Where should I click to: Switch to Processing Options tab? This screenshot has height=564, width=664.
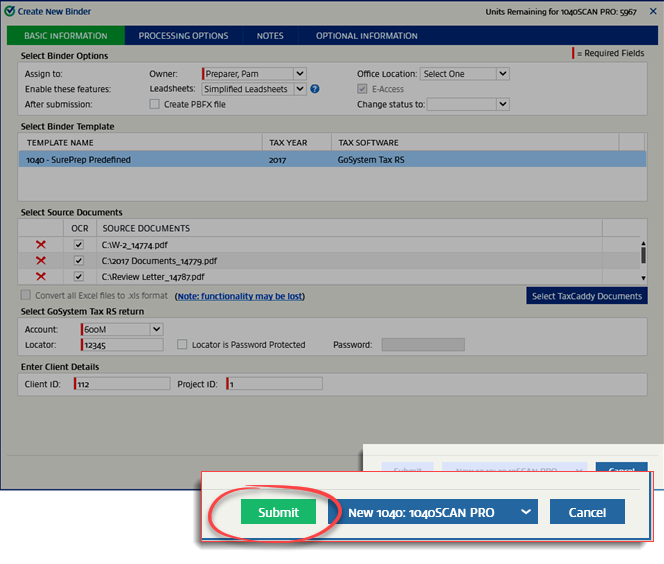pyautogui.click(x=183, y=36)
